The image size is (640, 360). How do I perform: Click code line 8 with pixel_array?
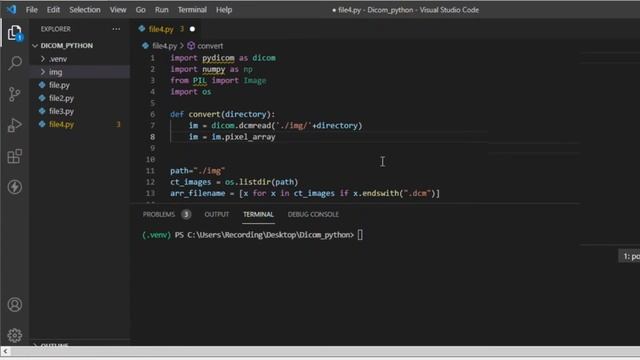click(x=232, y=137)
